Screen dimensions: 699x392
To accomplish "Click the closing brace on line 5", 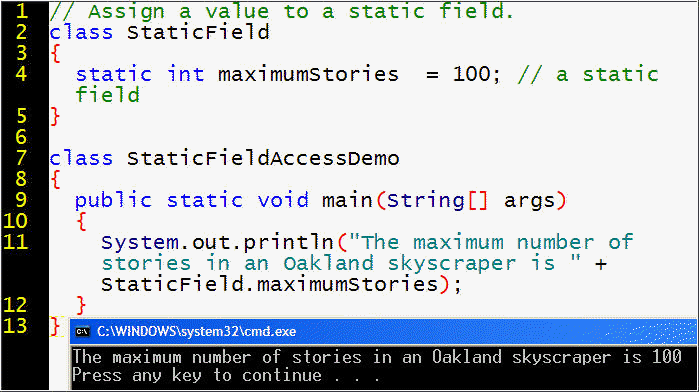I will (55, 116).
